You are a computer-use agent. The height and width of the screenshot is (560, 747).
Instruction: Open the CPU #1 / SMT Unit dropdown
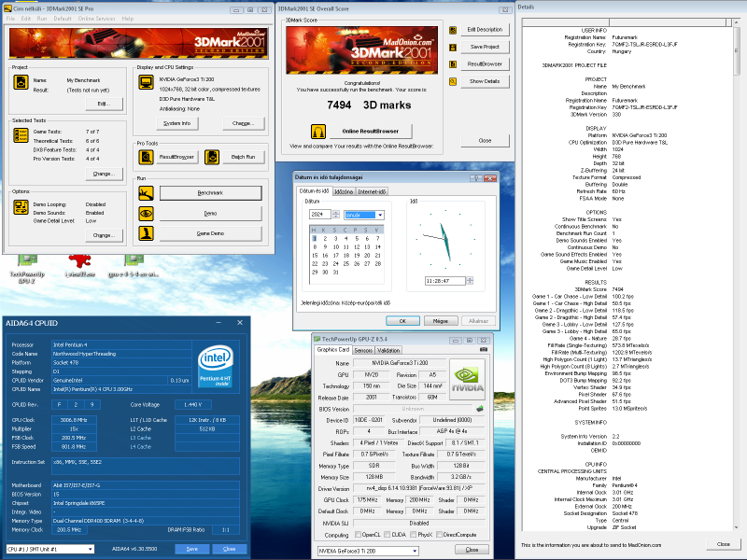coord(90,549)
